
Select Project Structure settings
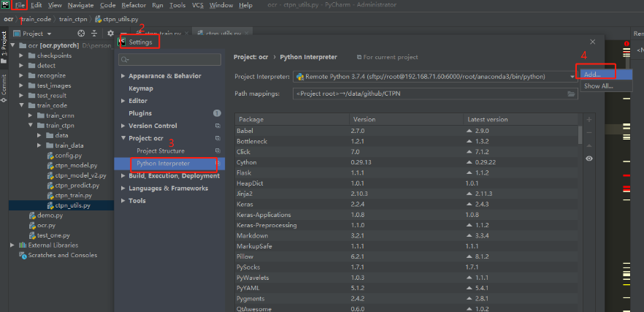(x=161, y=151)
